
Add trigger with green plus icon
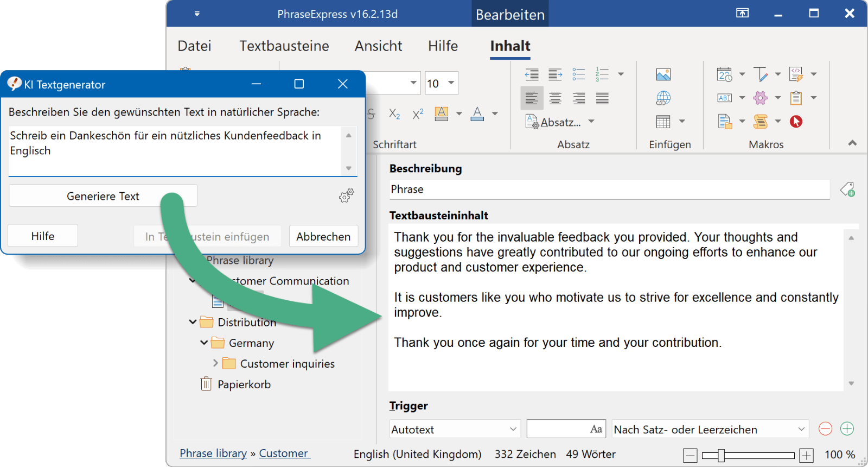tap(847, 429)
